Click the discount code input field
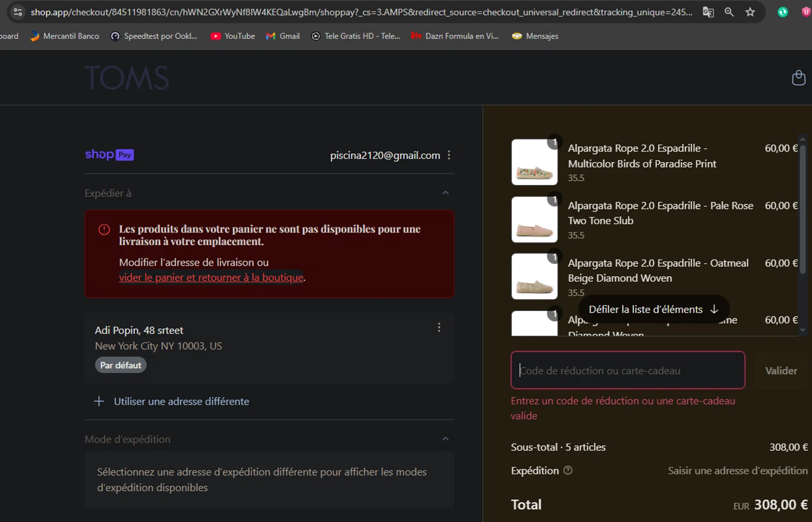Image resolution: width=812 pixels, height=522 pixels. [x=628, y=371]
